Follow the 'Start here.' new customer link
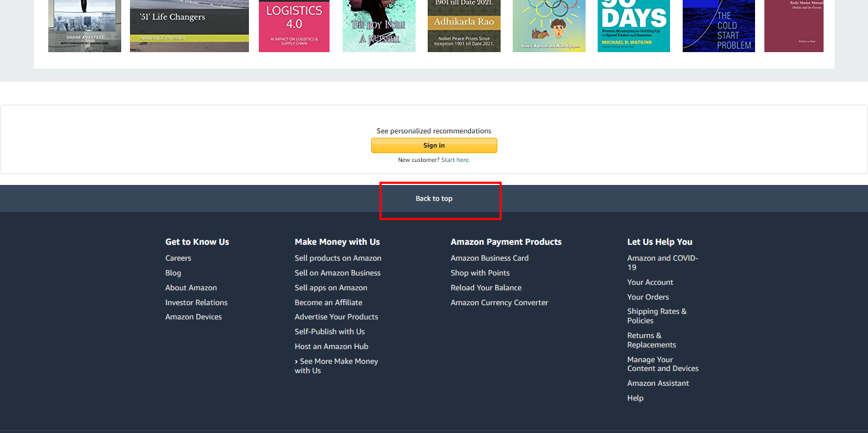868x433 pixels. [456, 160]
